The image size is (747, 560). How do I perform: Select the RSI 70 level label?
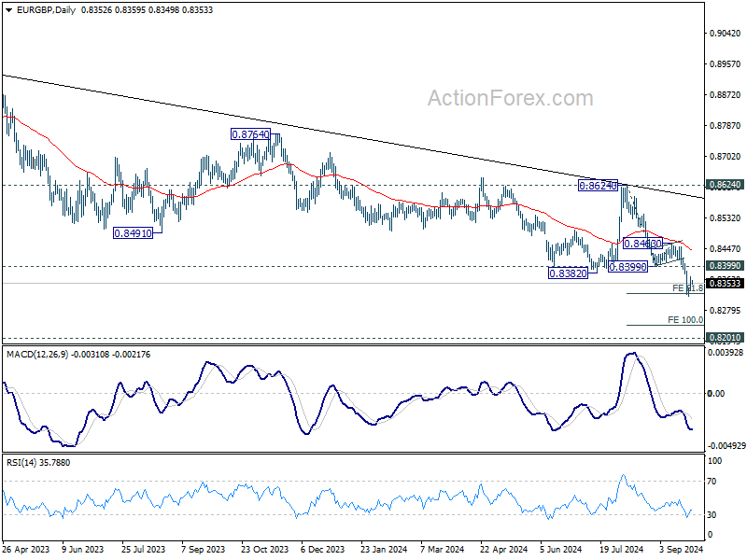712,482
